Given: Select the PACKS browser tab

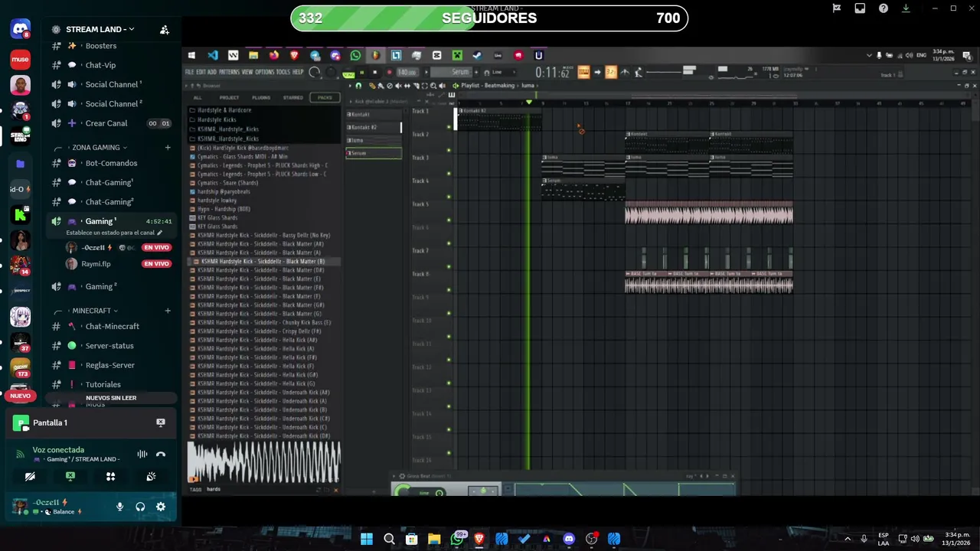Looking at the screenshot, I should click(325, 97).
